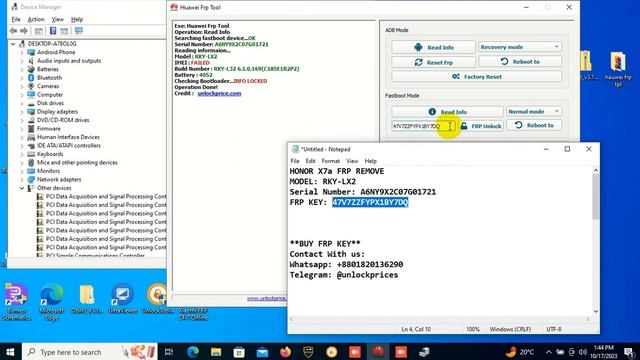Open the huawei frp tool desktop archive
The width and height of the screenshot is (640, 360).
(x=618, y=69)
